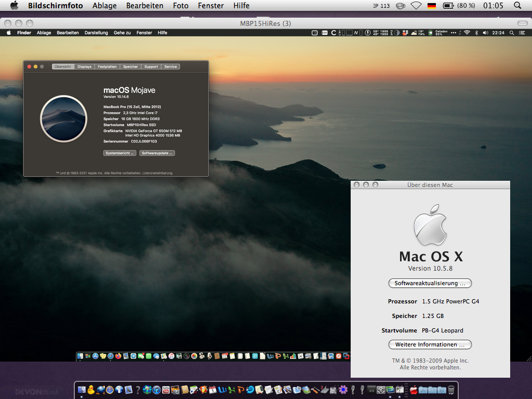Select the Übersicht tab

pos(63,66)
